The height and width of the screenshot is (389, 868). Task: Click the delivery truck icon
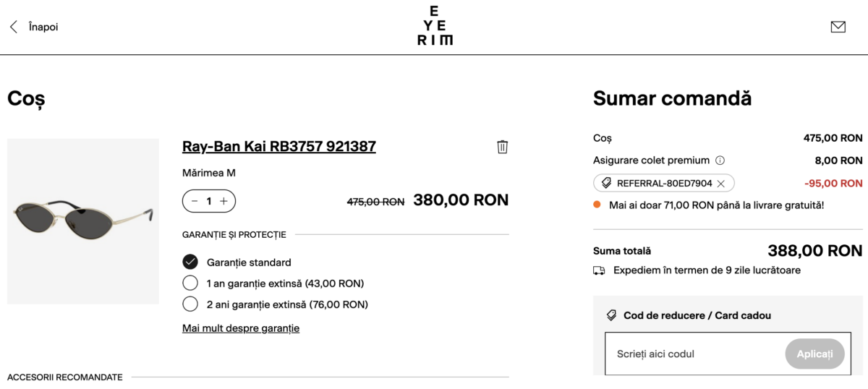click(x=599, y=270)
